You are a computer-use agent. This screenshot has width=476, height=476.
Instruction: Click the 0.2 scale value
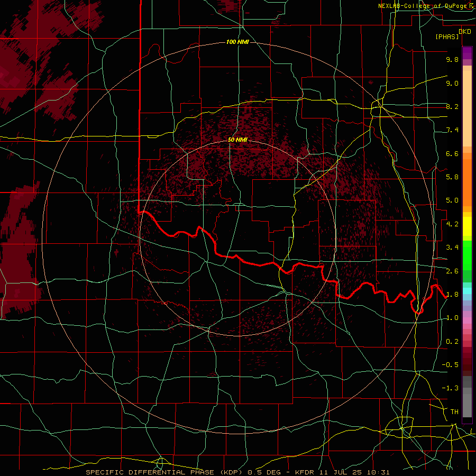pyautogui.click(x=452, y=342)
